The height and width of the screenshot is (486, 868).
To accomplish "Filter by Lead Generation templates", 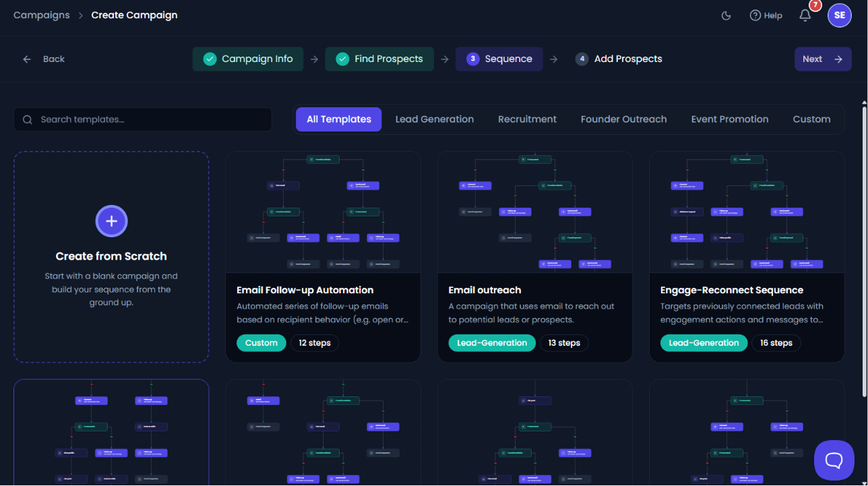I will [434, 119].
